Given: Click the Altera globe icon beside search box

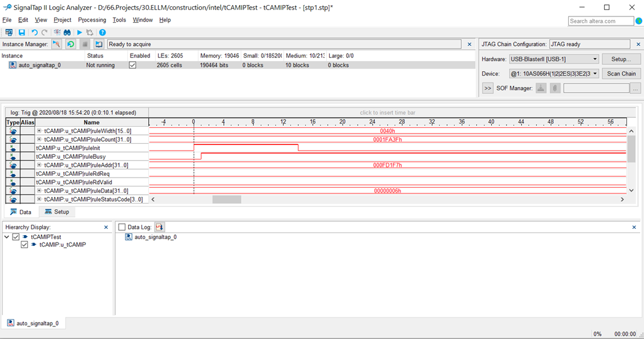Looking at the screenshot, I should point(639,21).
